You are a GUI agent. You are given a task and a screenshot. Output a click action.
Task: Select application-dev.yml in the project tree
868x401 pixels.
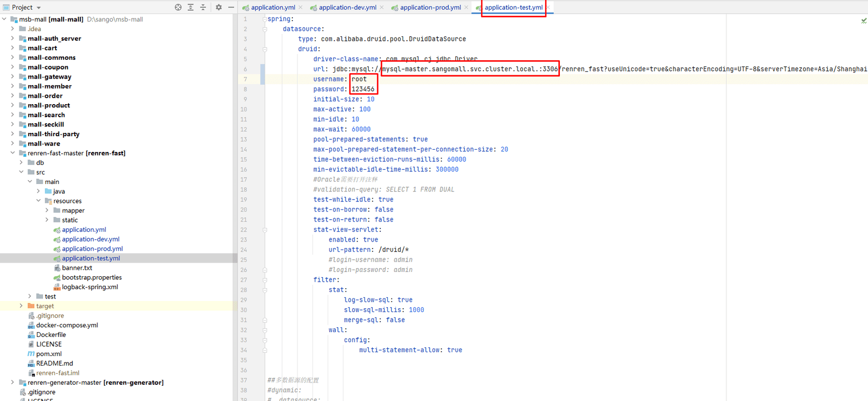[x=91, y=239]
